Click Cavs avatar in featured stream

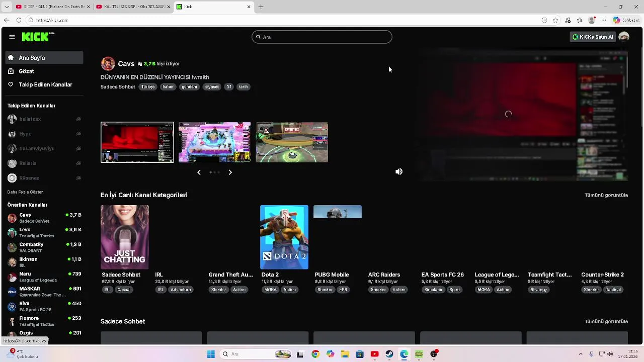(108, 64)
